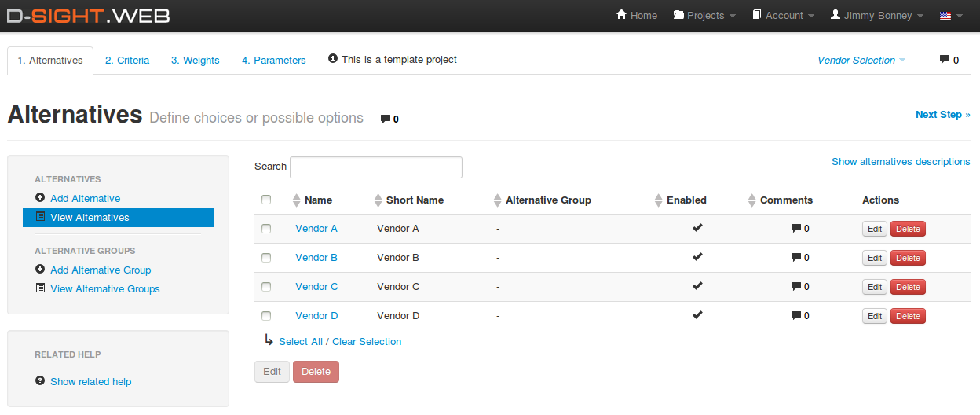The image size is (980, 415).
Task: Click the Enabled checkmark for Vendor B
Action: (697, 257)
